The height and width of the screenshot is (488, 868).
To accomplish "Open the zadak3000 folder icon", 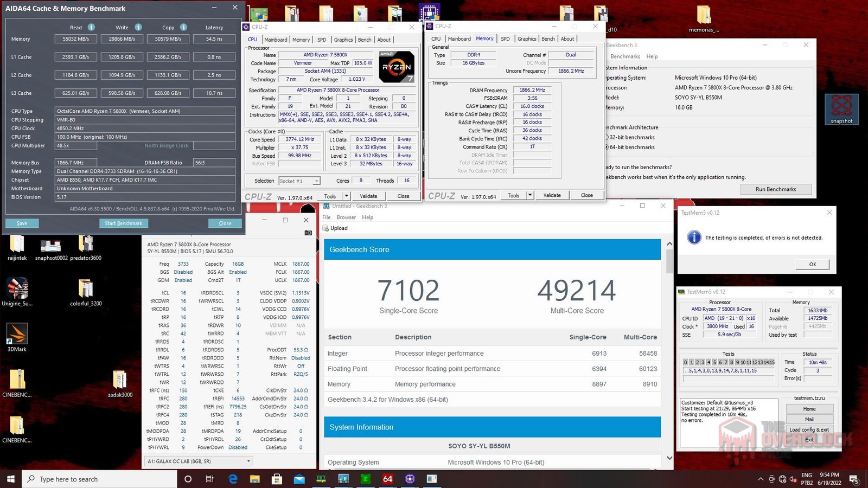I will (x=120, y=384).
